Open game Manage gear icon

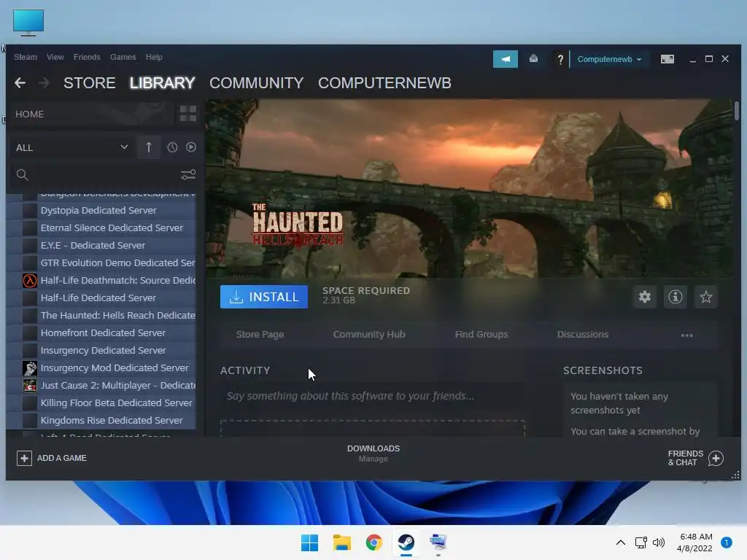pyautogui.click(x=645, y=297)
